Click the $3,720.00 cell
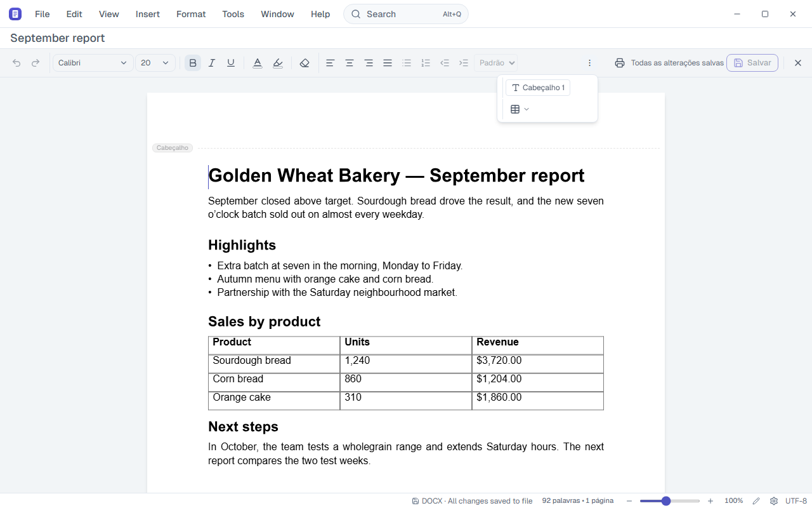 click(538, 364)
